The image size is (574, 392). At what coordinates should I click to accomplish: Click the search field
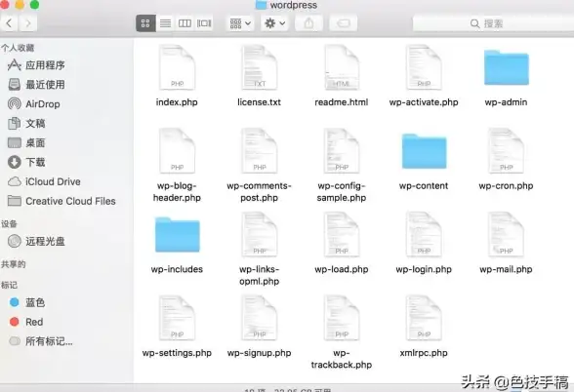click(x=493, y=23)
